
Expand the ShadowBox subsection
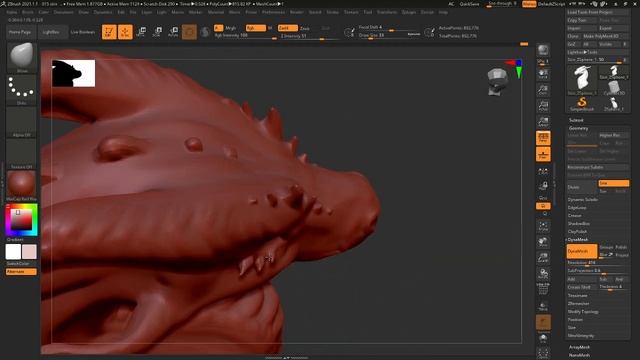point(578,224)
